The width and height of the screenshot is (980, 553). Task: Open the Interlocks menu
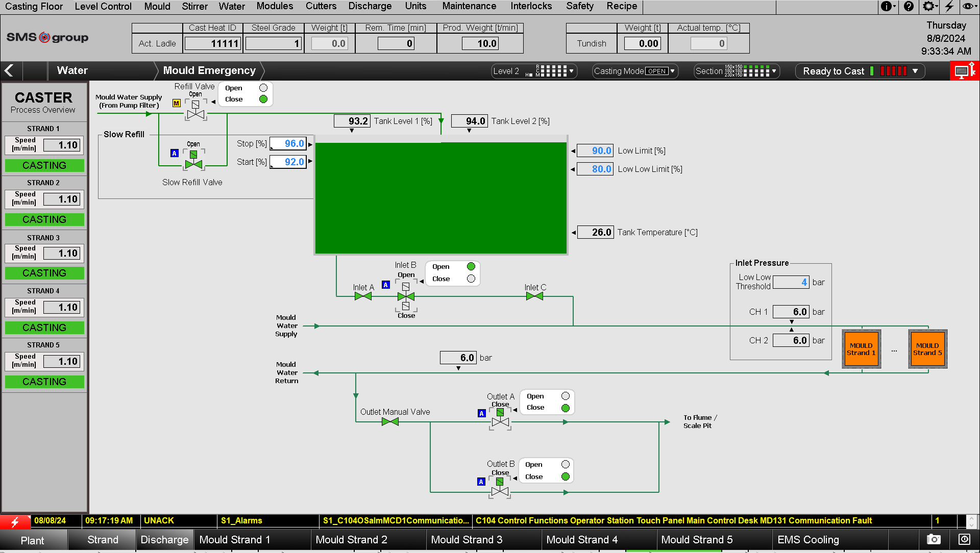pos(531,6)
